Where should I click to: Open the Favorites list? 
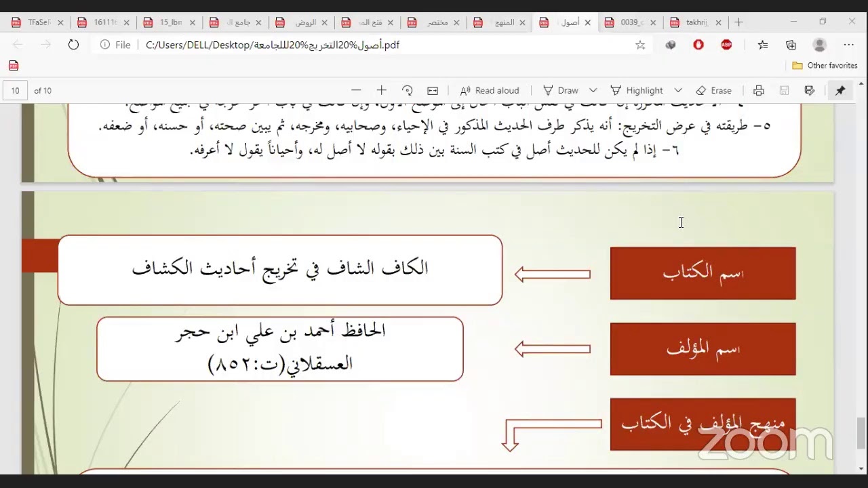click(x=763, y=45)
